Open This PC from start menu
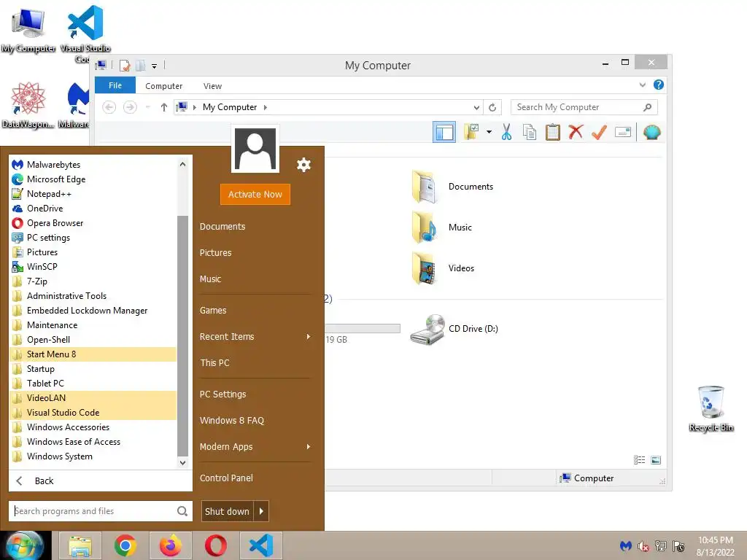This screenshot has height=560, width=747. point(214,363)
